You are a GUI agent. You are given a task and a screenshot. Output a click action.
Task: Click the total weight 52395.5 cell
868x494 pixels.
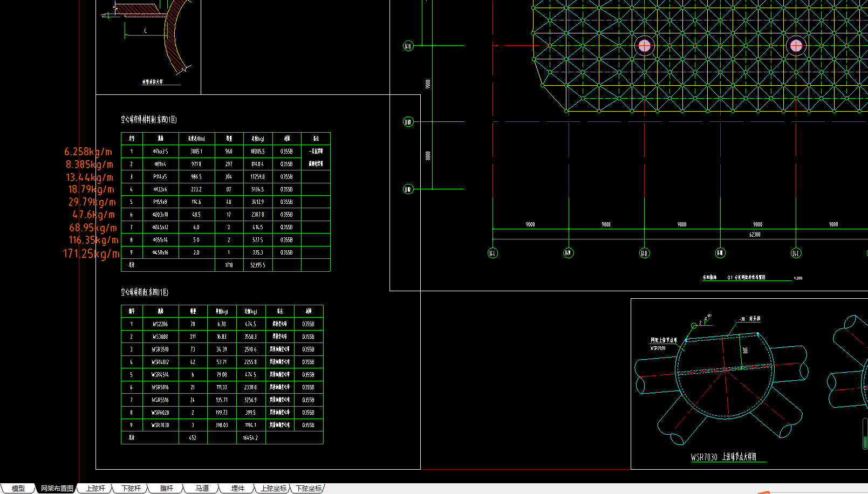[258, 265]
